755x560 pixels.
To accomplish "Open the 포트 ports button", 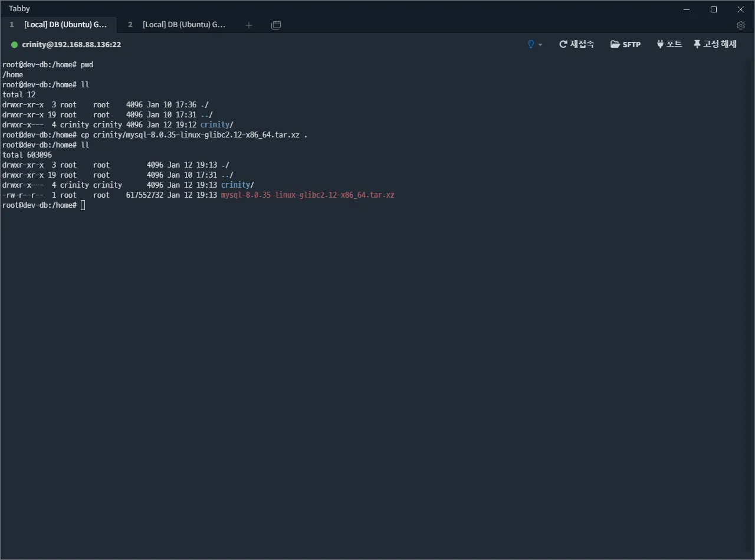I will 669,44.
